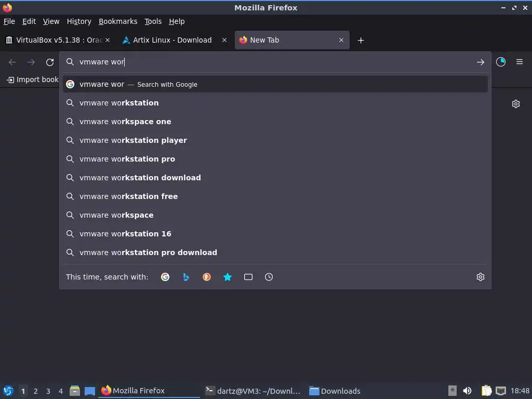Choose suggestion 'vmware workspace one'
532x399 pixels.
coord(275,122)
